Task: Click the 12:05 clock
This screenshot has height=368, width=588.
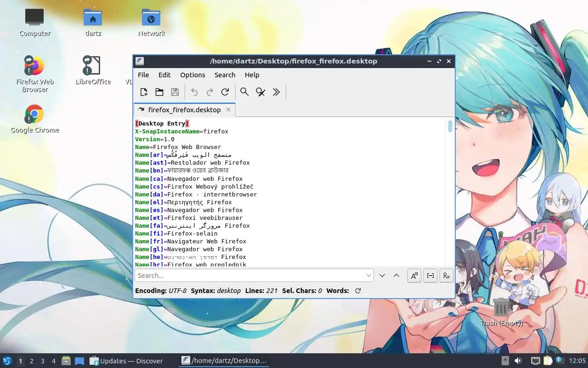Action: (577, 361)
